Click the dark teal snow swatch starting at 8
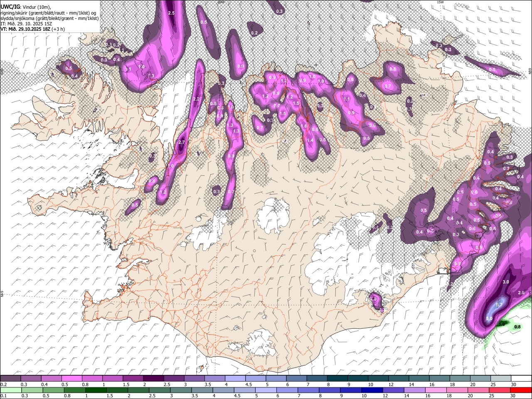 pyautogui.click(x=337, y=378)
